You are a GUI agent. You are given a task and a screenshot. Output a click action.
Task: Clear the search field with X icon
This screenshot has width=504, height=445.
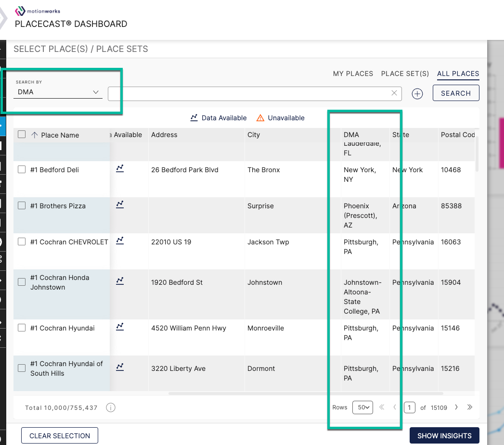[394, 93]
